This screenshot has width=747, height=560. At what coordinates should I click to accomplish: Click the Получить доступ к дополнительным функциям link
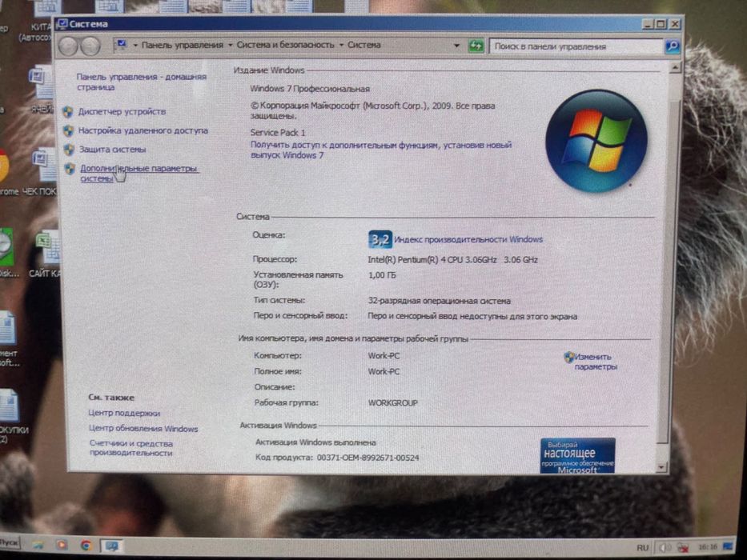click(381, 150)
